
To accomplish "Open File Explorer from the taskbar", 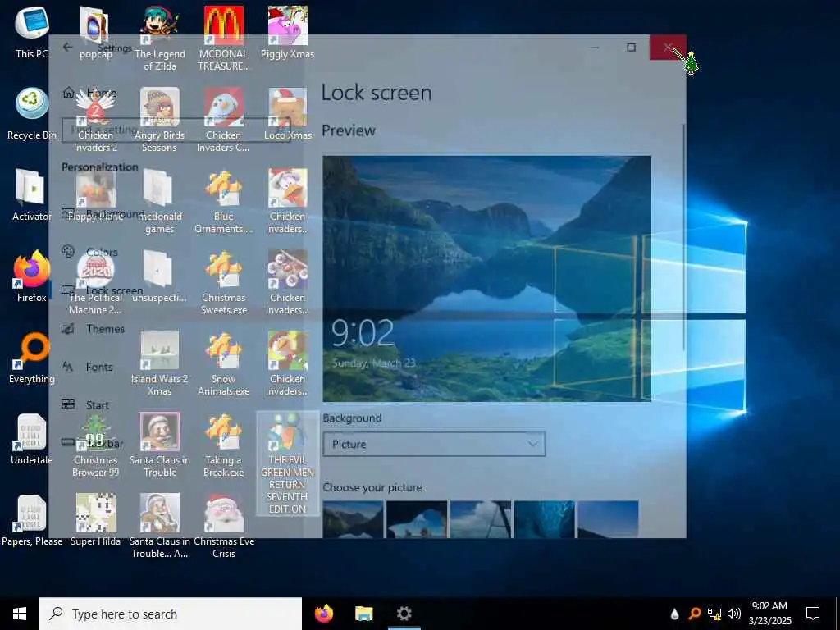I will pos(363,614).
